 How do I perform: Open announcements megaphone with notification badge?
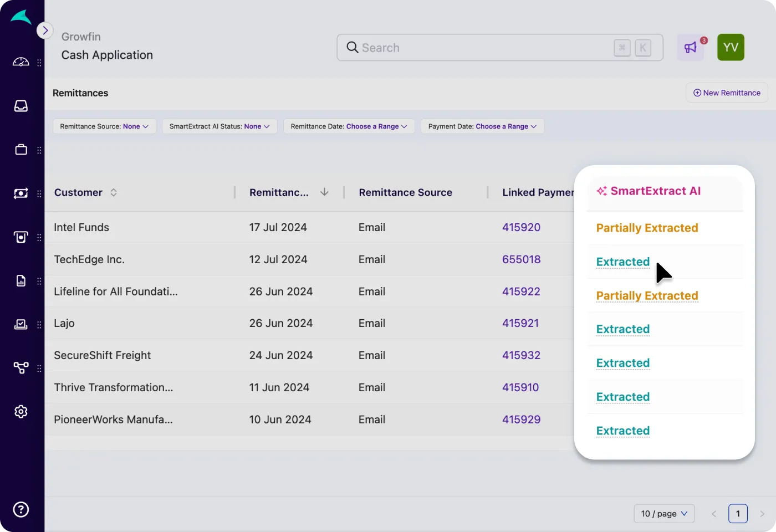[x=691, y=48]
